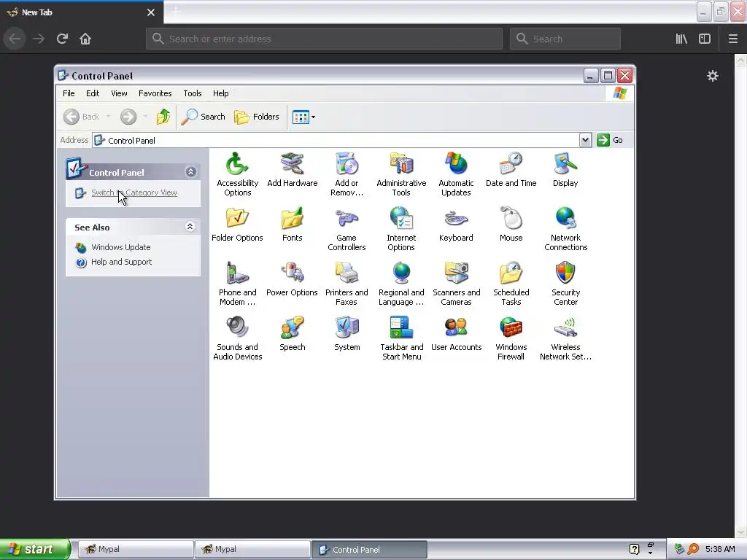Collapse the See Also section
The width and height of the screenshot is (747, 560).
190,227
